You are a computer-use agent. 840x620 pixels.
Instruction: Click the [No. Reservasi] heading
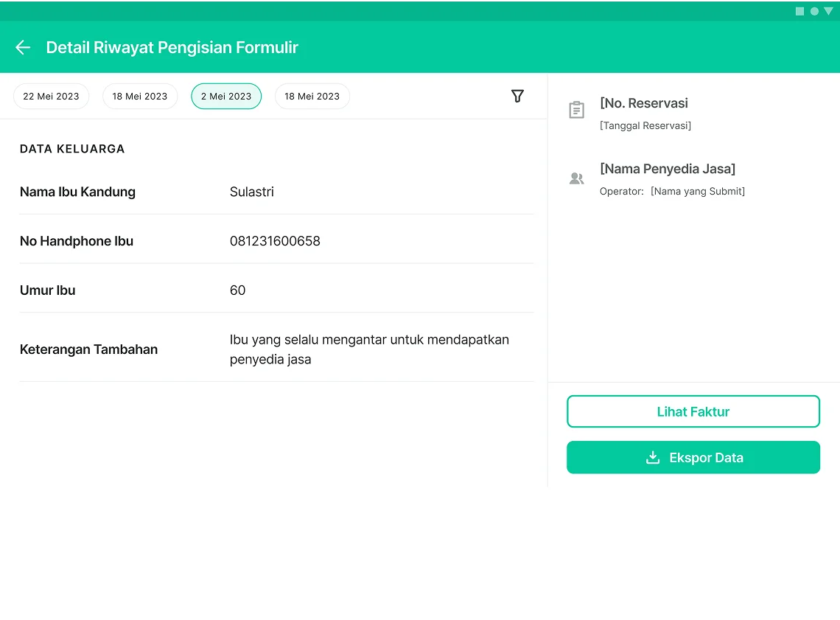[x=644, y=103]
